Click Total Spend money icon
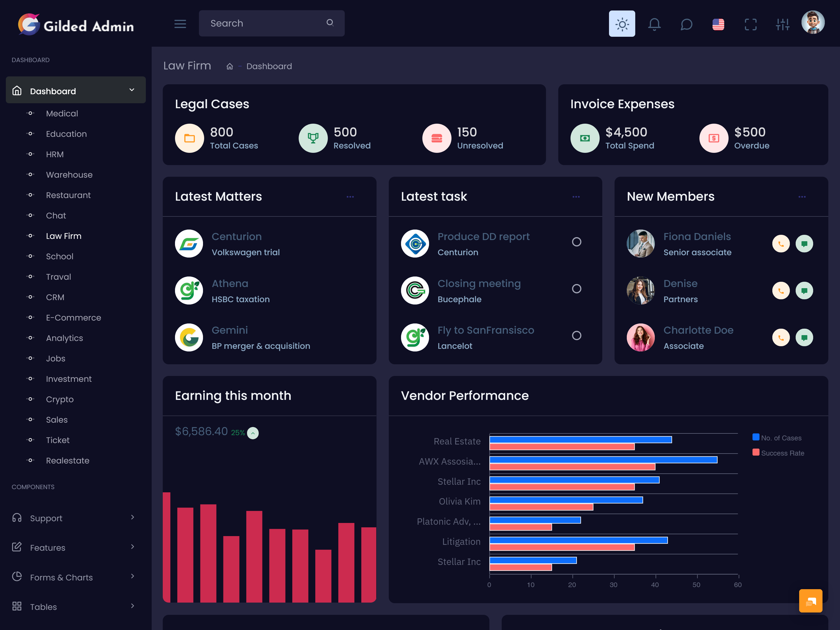 584,138
